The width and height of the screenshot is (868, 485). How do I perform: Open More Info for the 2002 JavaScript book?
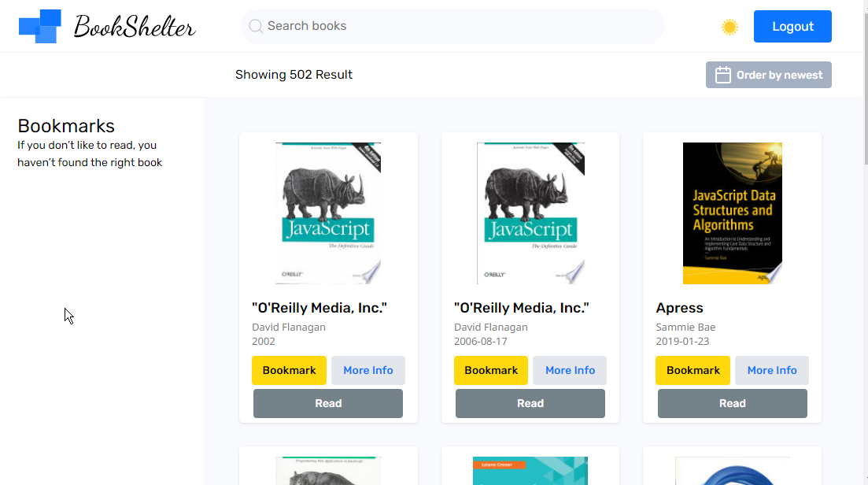point(368,370)
